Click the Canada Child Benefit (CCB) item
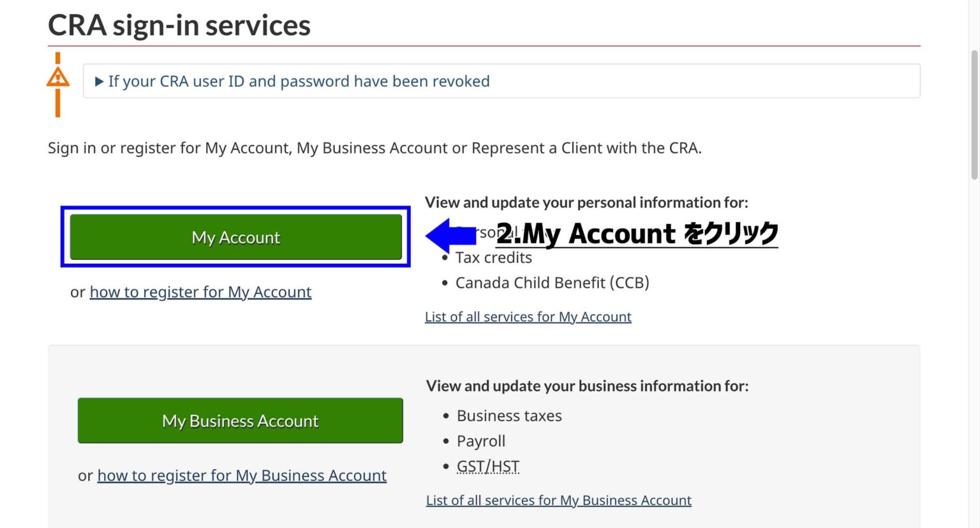Screen dimensions: 980x528 click(x=553, y=282)
